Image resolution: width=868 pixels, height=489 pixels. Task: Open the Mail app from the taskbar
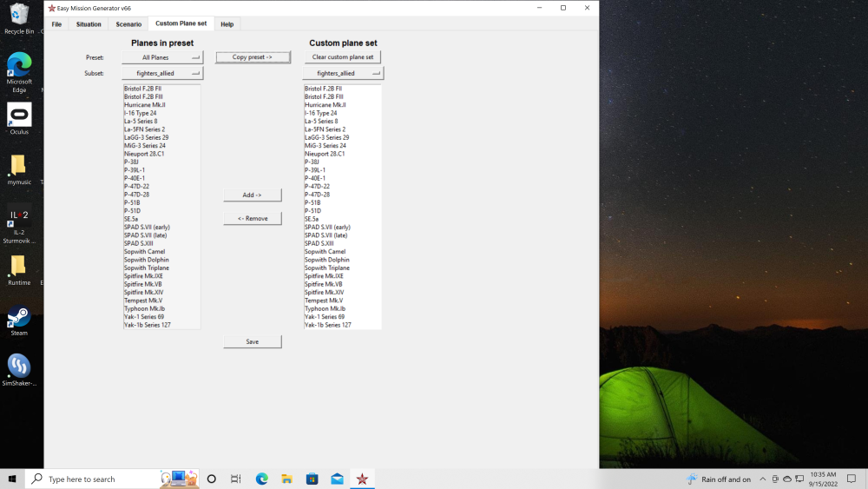[x=337, y=479]
